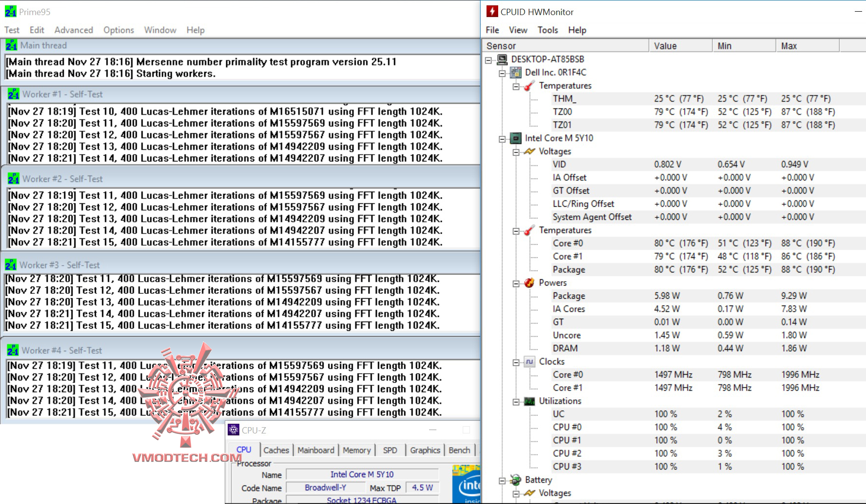Collapse the CPU Temperatures section
866x504 pixels.
coord(516,231)
